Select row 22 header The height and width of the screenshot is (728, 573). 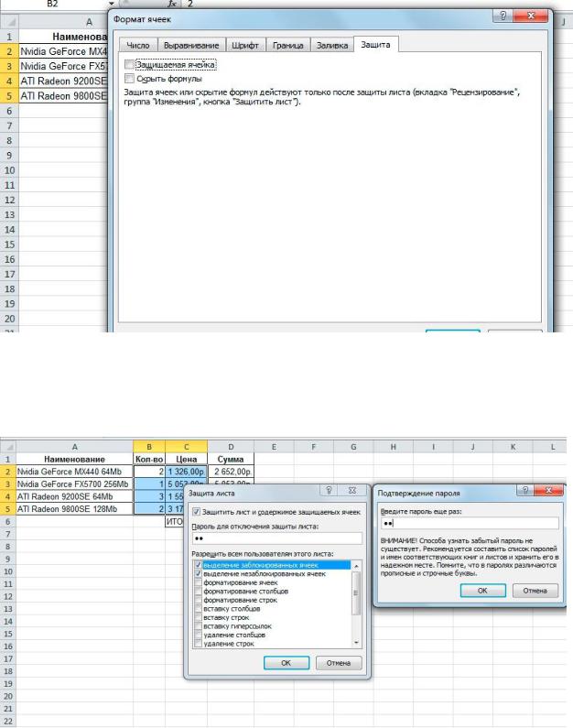8,721
